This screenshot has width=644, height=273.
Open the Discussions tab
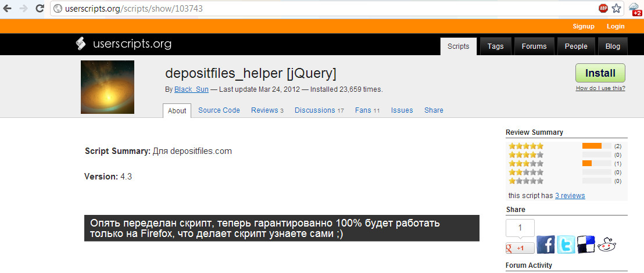319,110
